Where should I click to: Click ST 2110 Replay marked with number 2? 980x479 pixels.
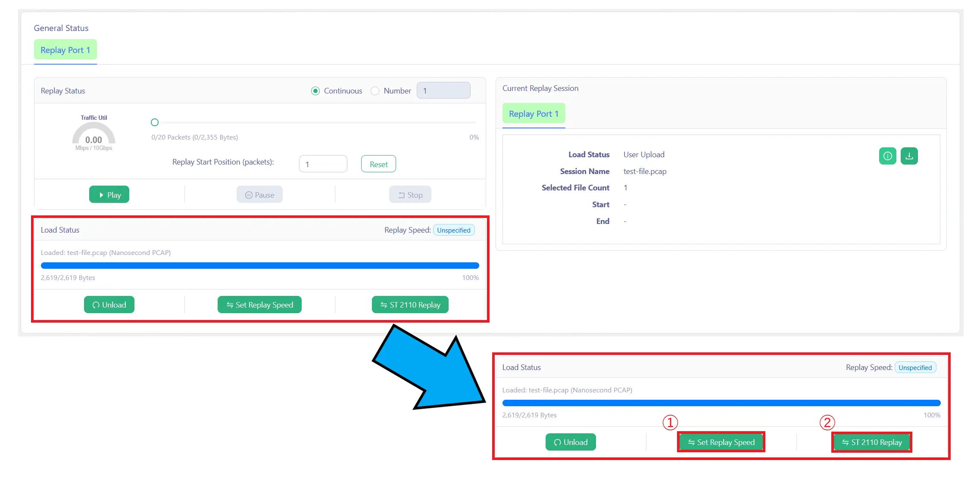[x=871, y=442]
